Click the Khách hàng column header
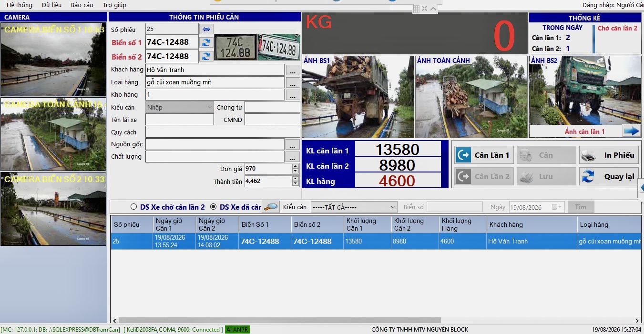 pyautogui.click(x=532, y=224)
